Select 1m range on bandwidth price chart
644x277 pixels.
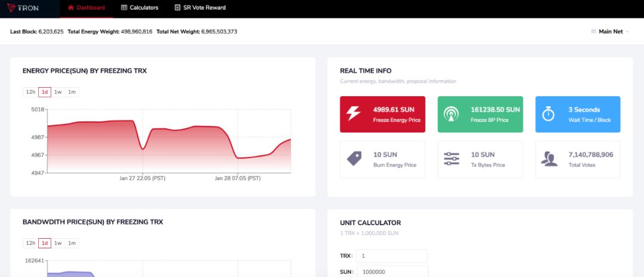coord(72,244)
